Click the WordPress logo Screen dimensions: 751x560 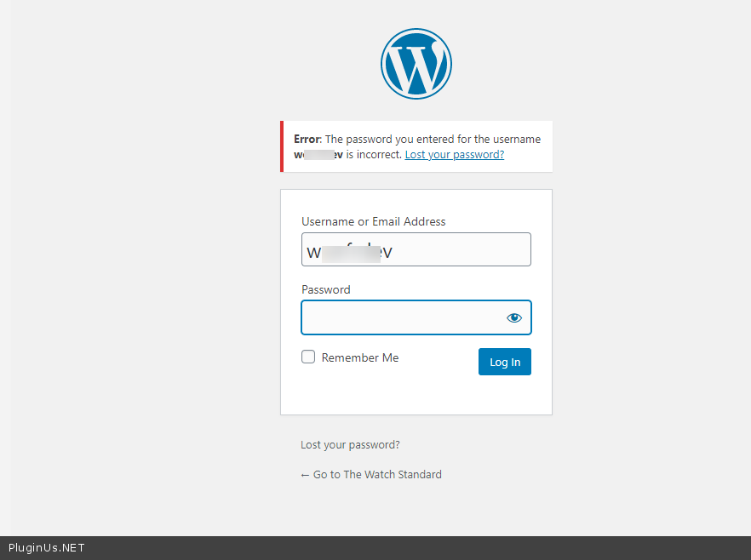point(416,64)
